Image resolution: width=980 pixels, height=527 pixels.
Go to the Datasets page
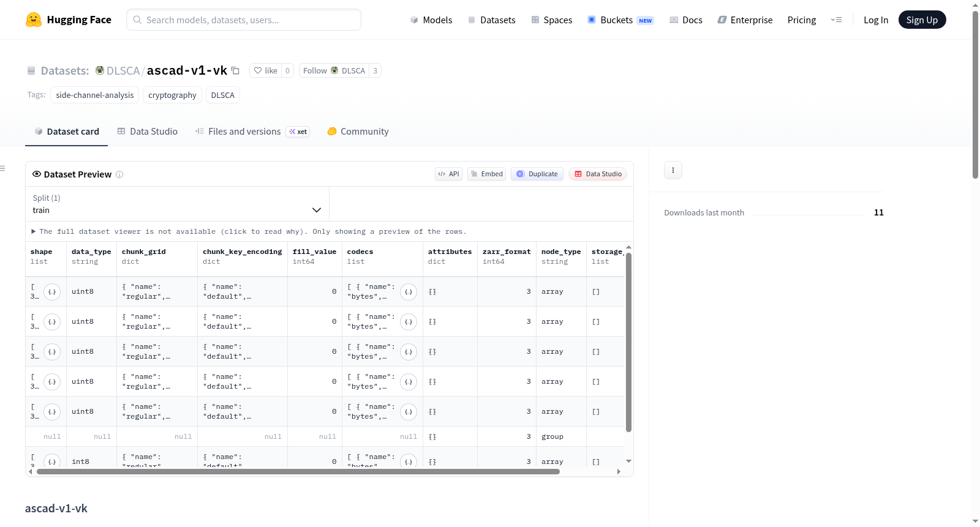click(x=491, y=20)
